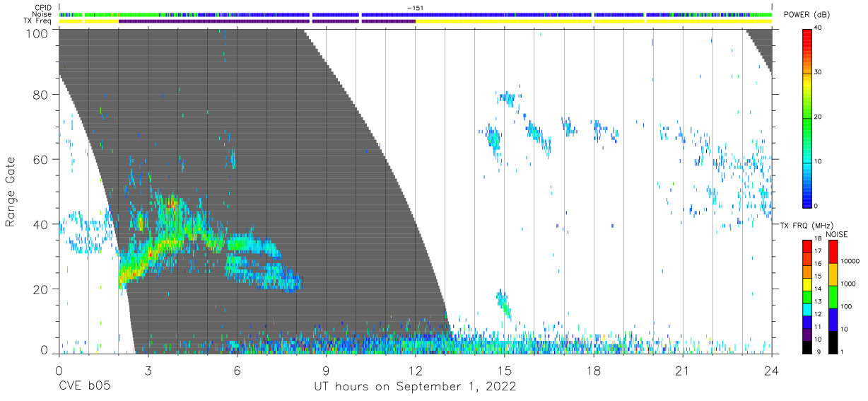The image size is (868, 401).
Task: Click the NOISE legend title
Action: coord(837,234)
